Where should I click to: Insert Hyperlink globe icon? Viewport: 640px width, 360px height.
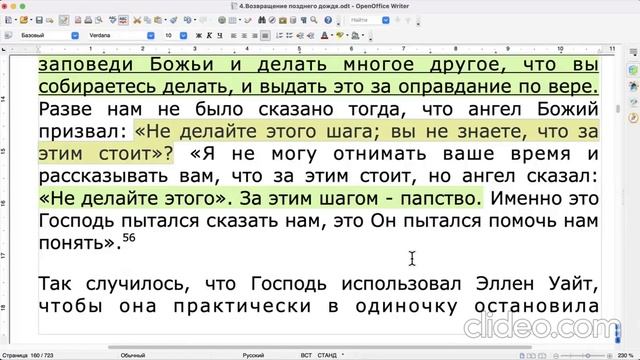tap(222, 20)
